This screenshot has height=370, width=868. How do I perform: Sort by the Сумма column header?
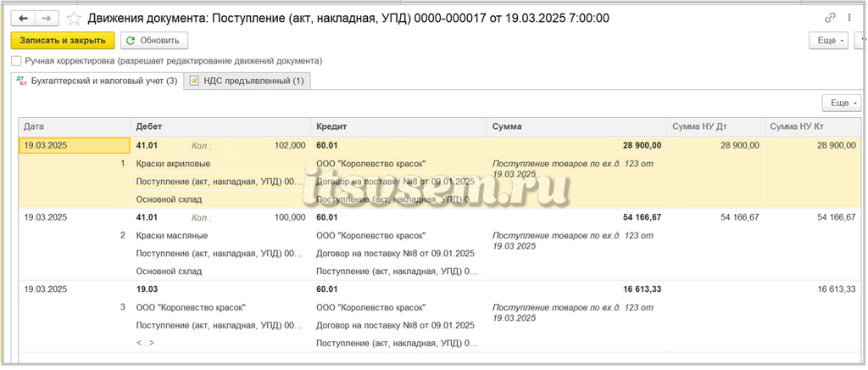(576, 126)
